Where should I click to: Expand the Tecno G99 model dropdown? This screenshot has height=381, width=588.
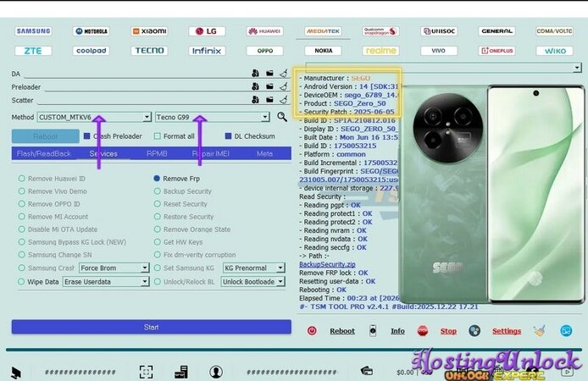pos(212,117)
